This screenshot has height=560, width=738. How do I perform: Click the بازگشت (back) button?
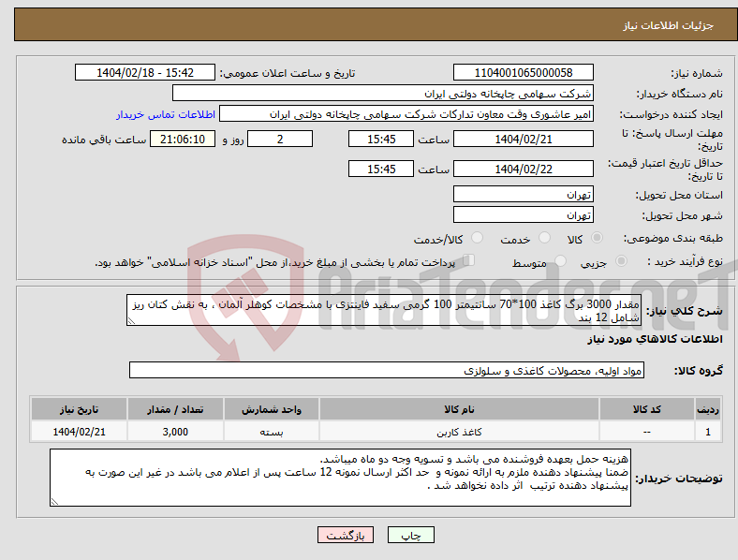pos(346,535)
